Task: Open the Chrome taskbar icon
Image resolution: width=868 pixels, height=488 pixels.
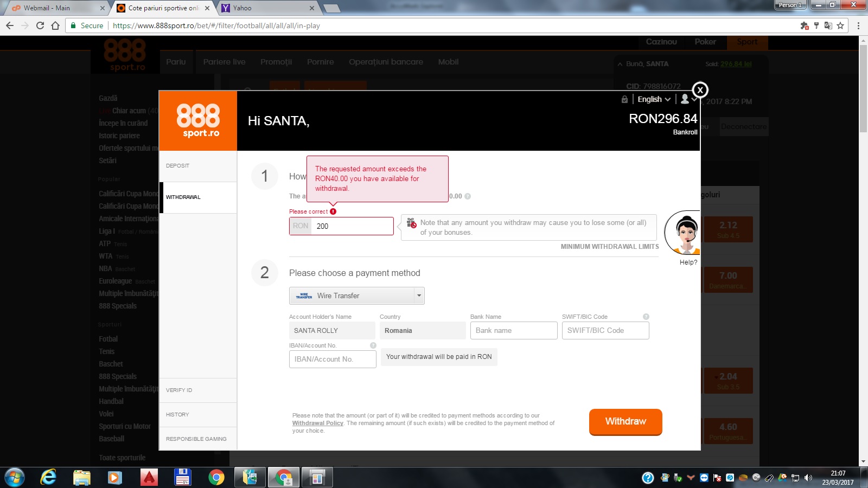Action: coord(216,478)
